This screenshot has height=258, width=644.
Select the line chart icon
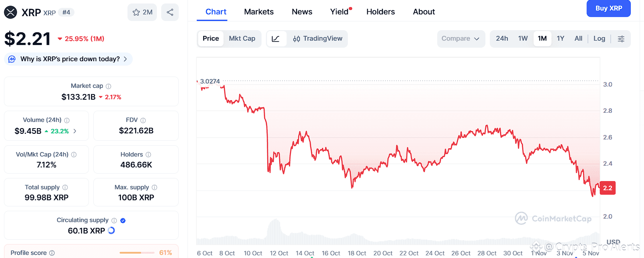click(x=276, y=38)
